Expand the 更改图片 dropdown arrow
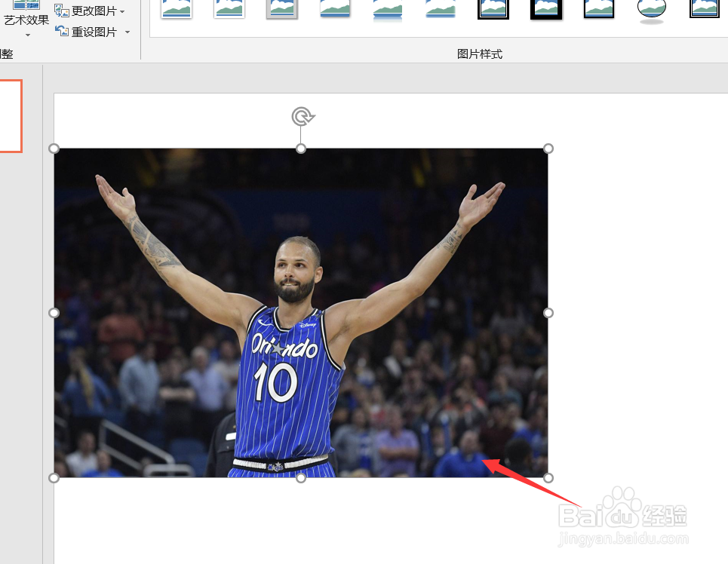The image size is (728, 564). click(122, 11)
